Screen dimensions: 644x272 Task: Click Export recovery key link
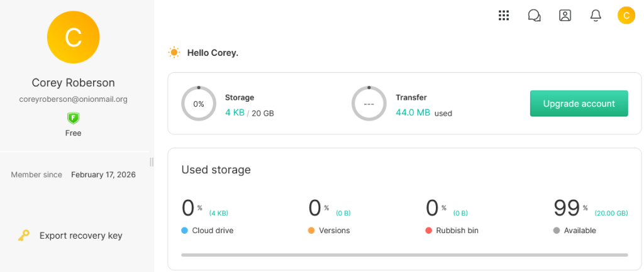coord(80,236)
